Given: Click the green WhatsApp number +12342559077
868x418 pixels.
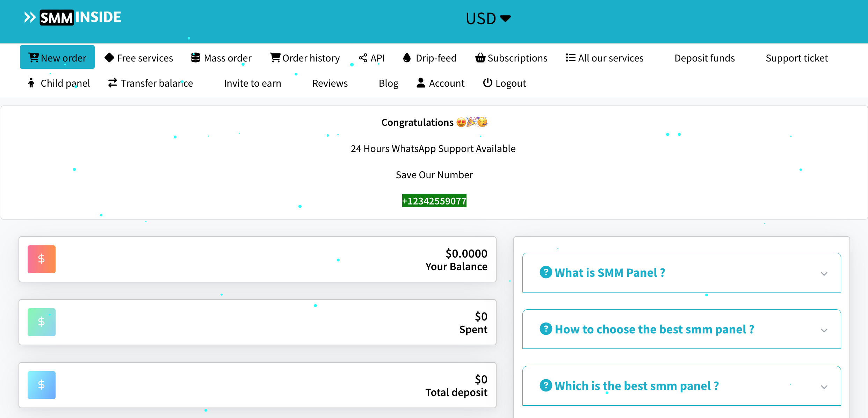Looking at the screenshot, I should 434,201.
